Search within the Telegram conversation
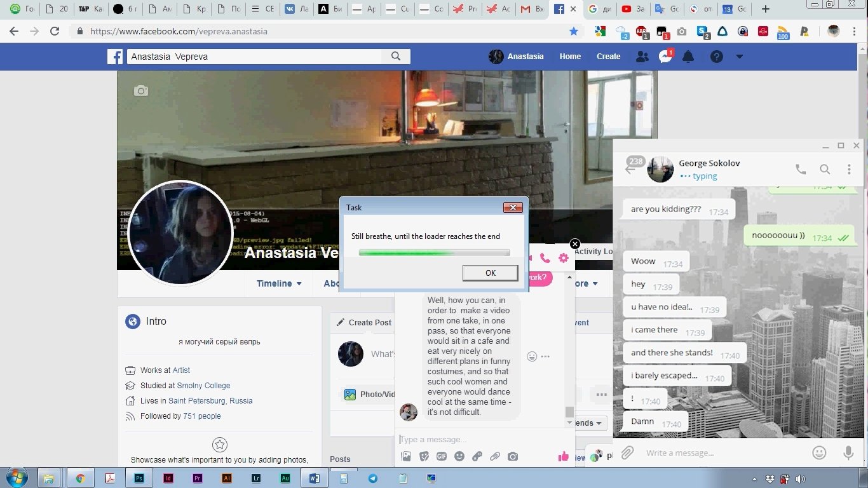The width and height of the screenshot is (868, 488). [825, 170]
